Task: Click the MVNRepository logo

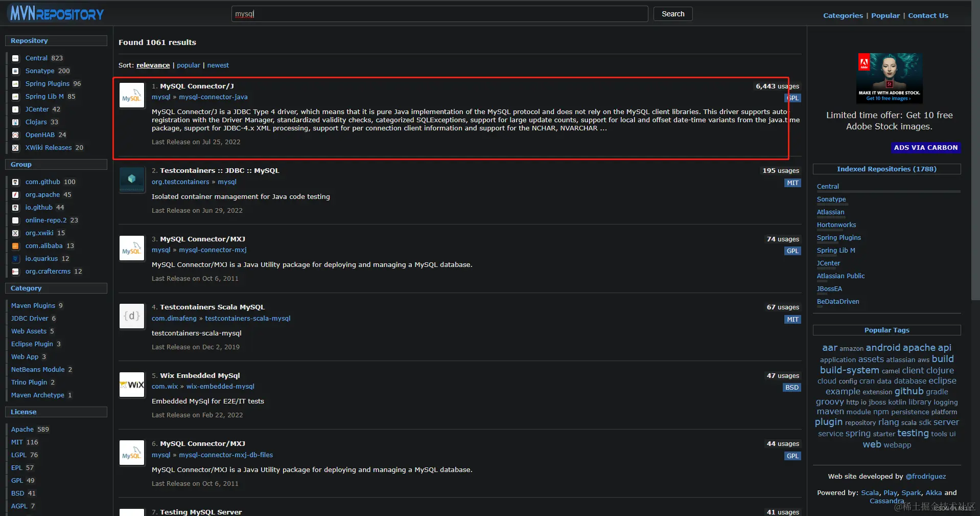Action: pyautogui.click(x=57, y=13)
